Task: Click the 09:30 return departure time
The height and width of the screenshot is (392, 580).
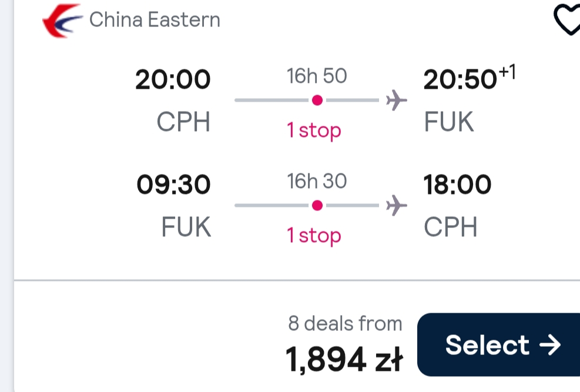Action: pos(173,185)
